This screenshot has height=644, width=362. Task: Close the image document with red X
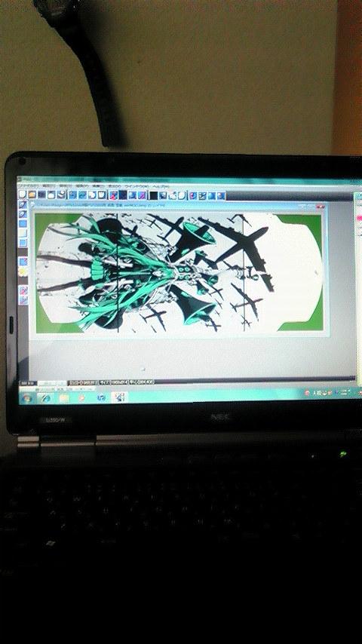[321, 206]
